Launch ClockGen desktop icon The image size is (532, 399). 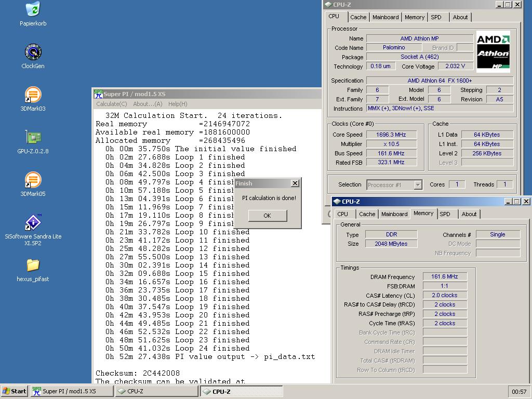[33, 52]
